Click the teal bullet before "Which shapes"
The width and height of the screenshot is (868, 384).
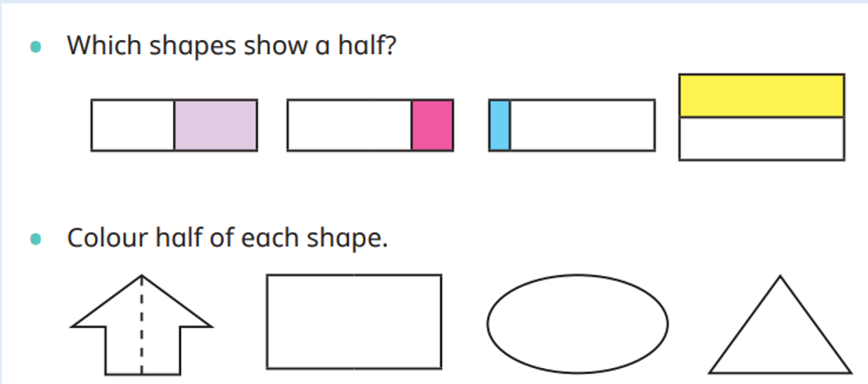[36, 46]
